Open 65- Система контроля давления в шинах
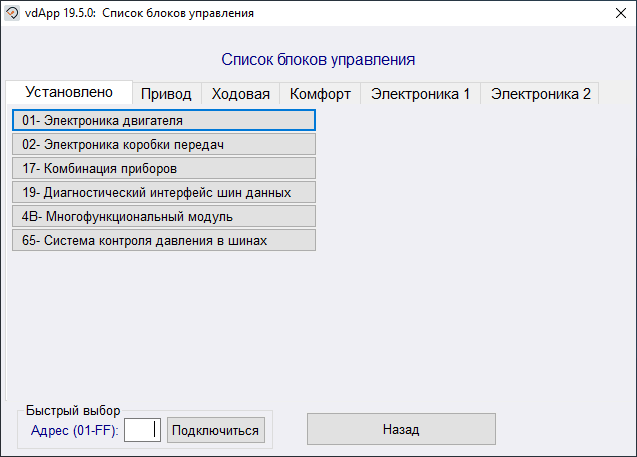 pos(164,240)
